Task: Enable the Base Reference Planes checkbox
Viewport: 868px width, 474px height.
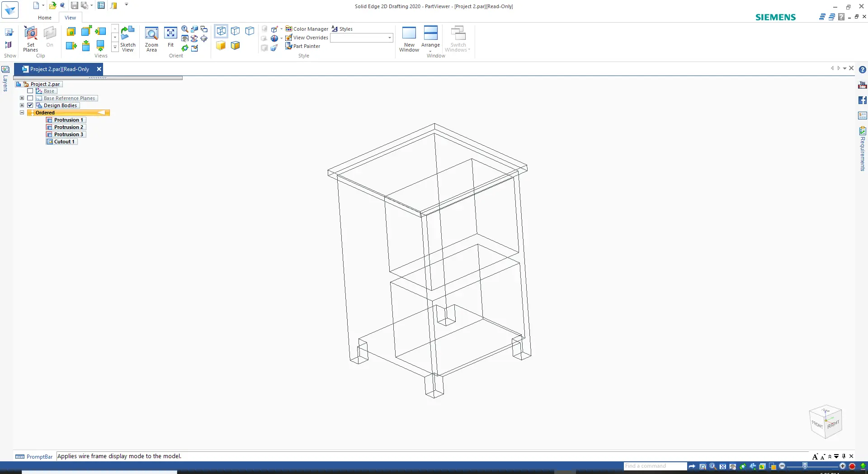Action: pos(30,98)
